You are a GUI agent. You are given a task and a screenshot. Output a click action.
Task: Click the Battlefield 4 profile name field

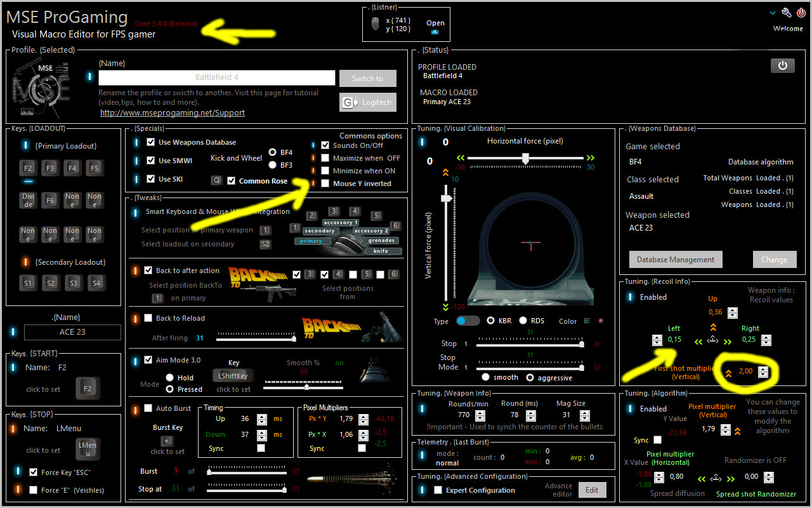[x=217, y=77]
